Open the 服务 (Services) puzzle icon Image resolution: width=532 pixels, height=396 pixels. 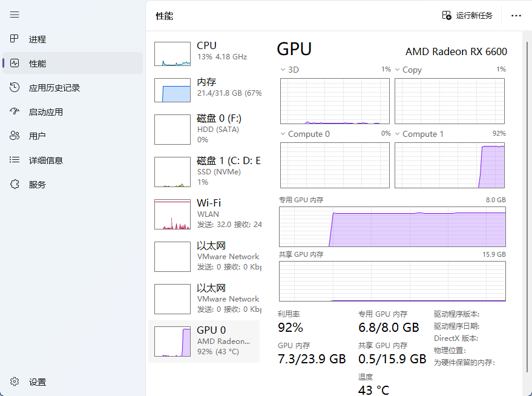click(15, 185)
